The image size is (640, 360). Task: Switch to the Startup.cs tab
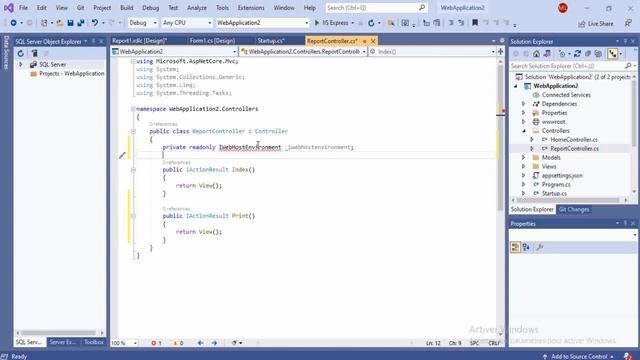[x=271, y=41]
